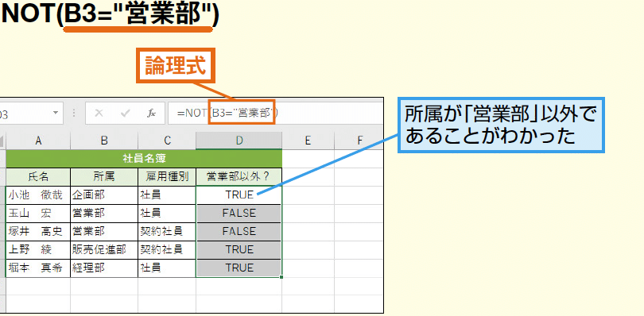The width and height of the screenshot is (644, 316).
Task: Select 契約社員 cell in 上野 綾 row
Action: coord(167,249)
